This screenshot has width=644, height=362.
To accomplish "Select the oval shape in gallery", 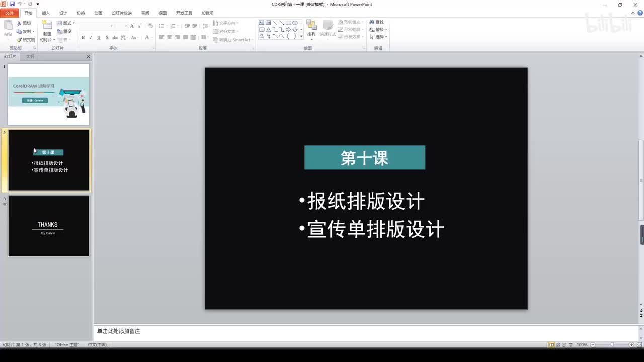I will tap(295, 23).
